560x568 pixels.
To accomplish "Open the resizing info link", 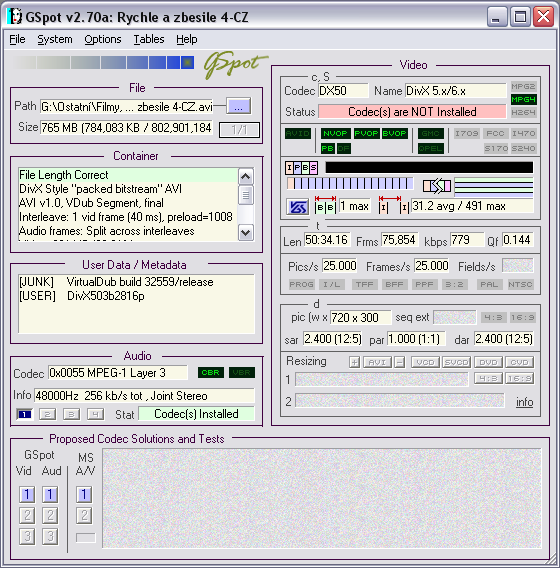I will (x=525, y=402).
